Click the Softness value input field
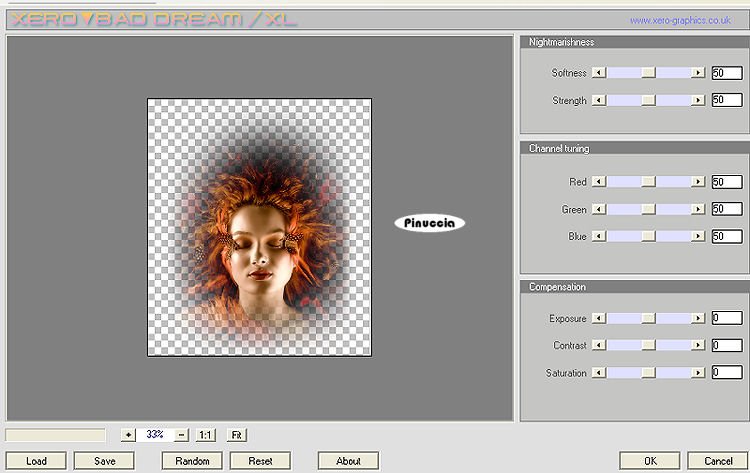This screenshot has height=473, width=750. (726, 73)
